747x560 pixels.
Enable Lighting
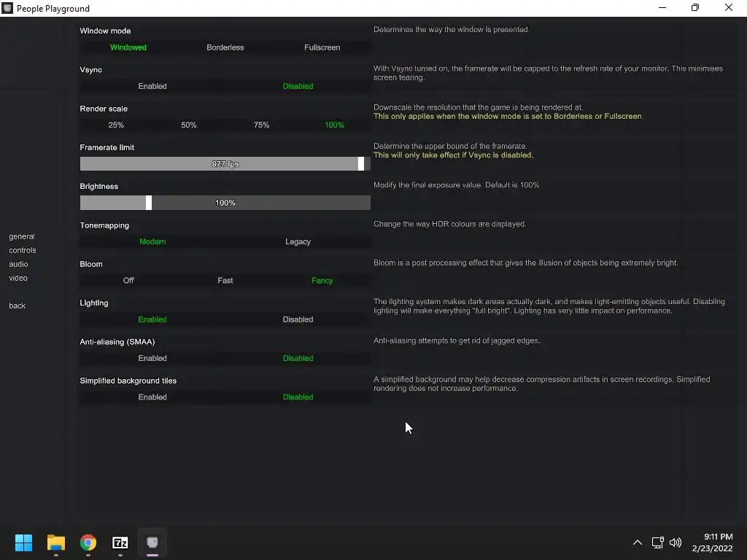coord(152,319)
